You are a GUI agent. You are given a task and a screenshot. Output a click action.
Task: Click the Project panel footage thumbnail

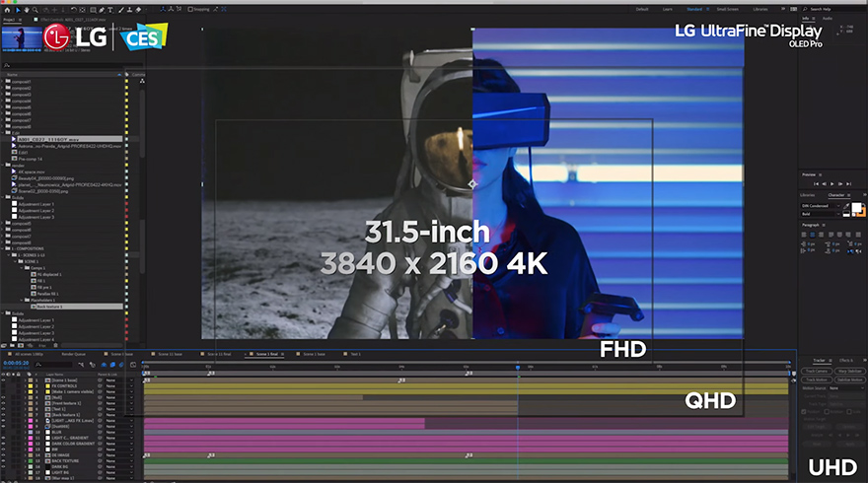coord(21,38)
